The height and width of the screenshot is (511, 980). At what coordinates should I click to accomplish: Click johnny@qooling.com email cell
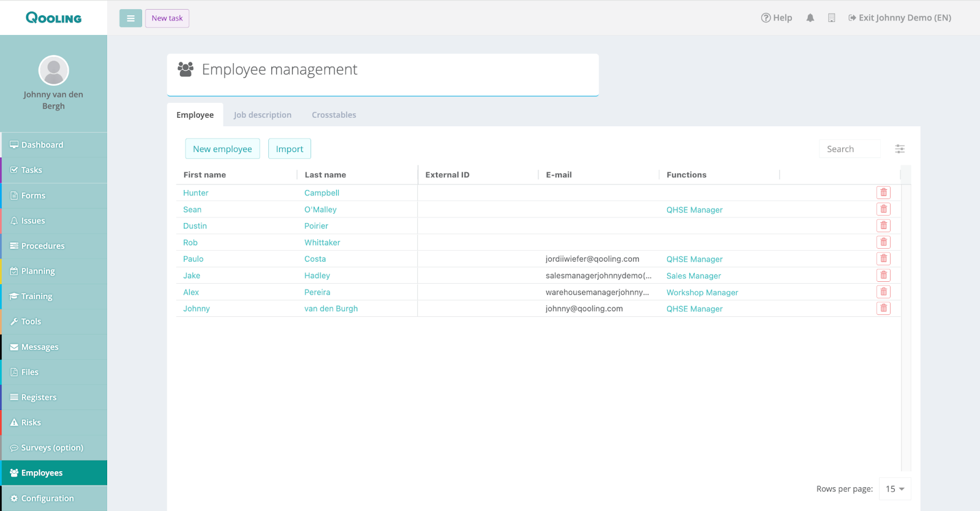click(x=584, y=309)
